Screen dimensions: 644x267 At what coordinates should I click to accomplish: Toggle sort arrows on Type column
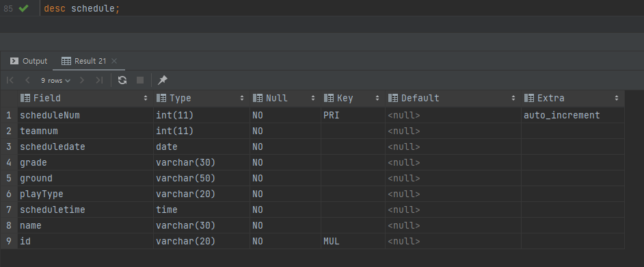pyautogui.click(x=242, y=99)
